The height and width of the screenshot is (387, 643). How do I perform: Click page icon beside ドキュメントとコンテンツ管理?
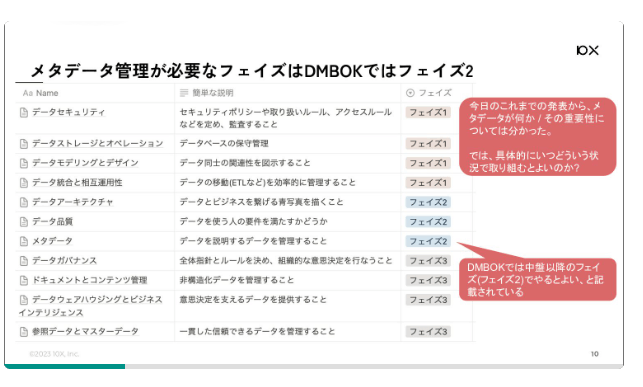[x=24, y=280]
